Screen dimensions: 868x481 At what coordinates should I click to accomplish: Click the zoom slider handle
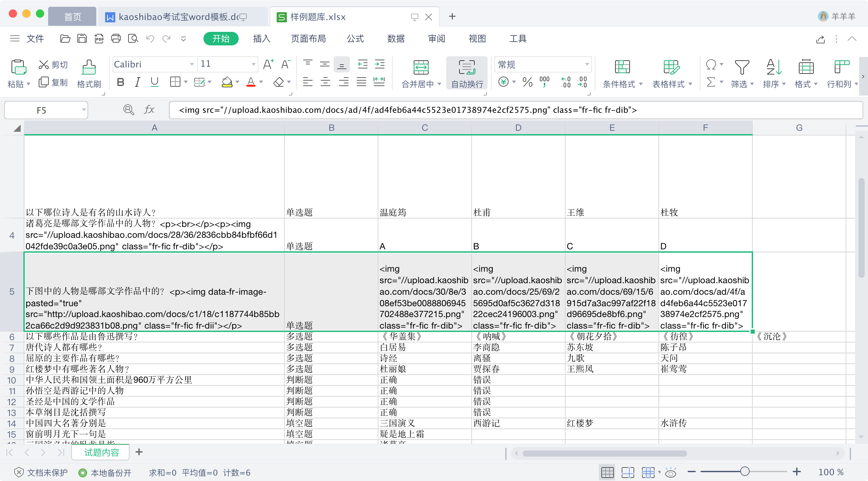[x=745, y=472]
